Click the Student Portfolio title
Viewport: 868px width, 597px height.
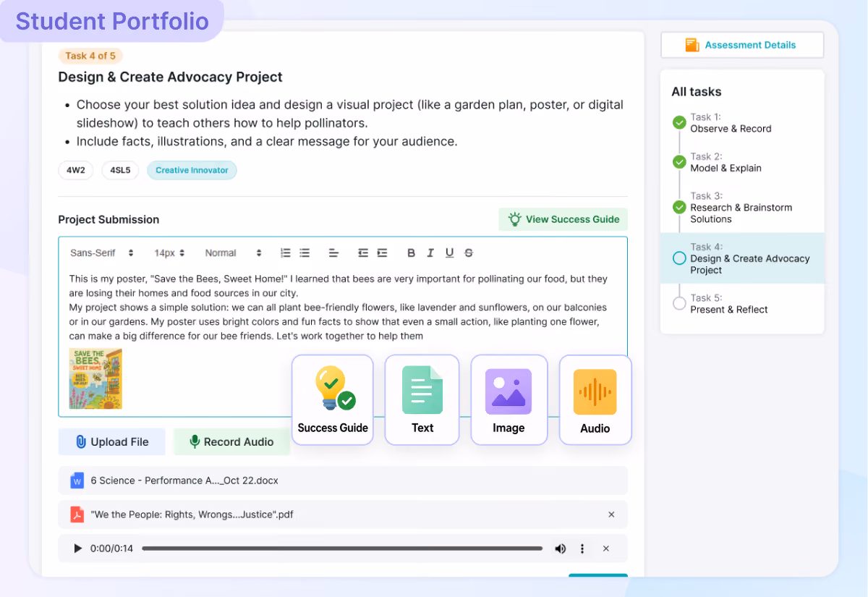(112, 22)
